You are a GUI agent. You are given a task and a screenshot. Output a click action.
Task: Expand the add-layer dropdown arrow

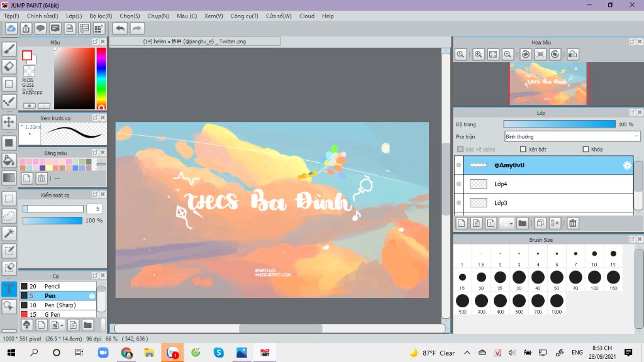[x=511, y=223]
